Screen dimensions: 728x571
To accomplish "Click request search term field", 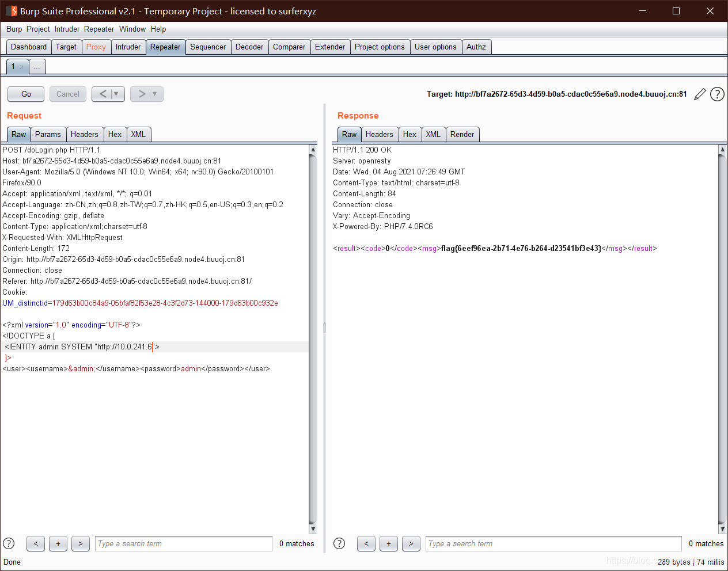I will (183, 543).
